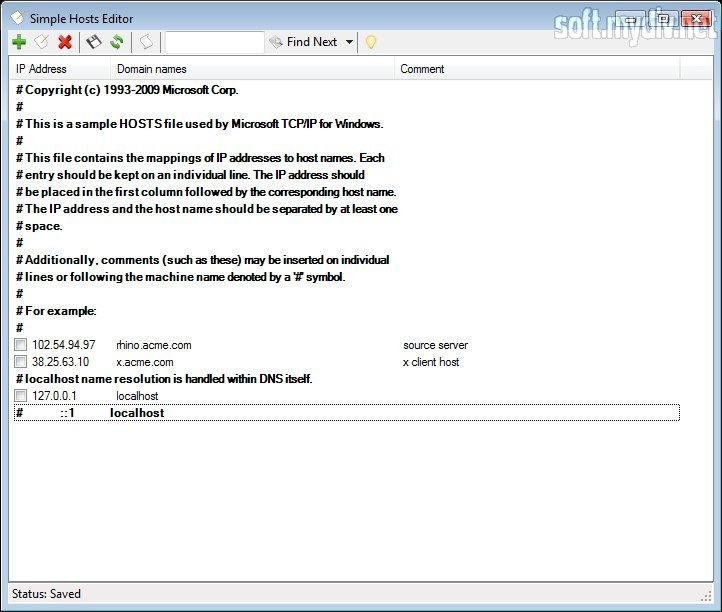The width and height of the screenshot is (722, 612).
Task: Select the 'localhost name resolution' comment line
Action: [x=164, y=379]
